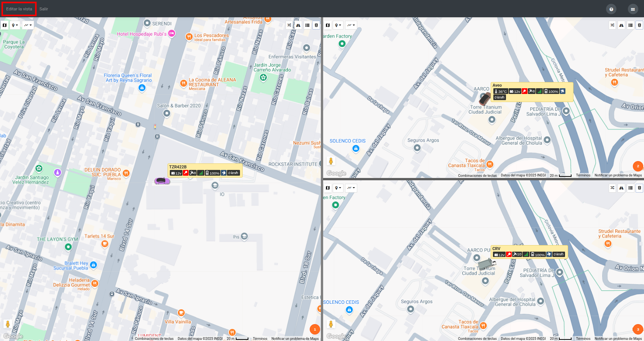Screen dimensions: 644x341
Task: Click the TZR422B vehicle label
Action: click(x=178, y=167)
